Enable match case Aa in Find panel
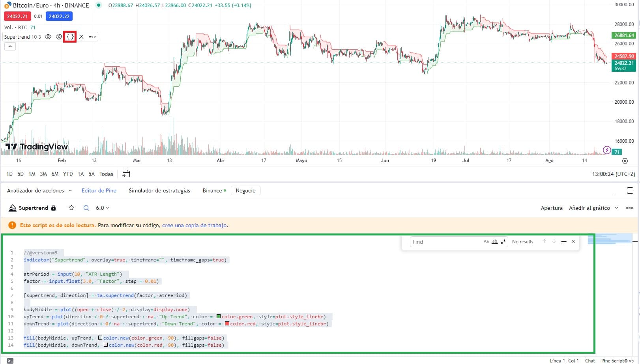Viewport: 640px width, 364px height. click(x=486, y=241)
